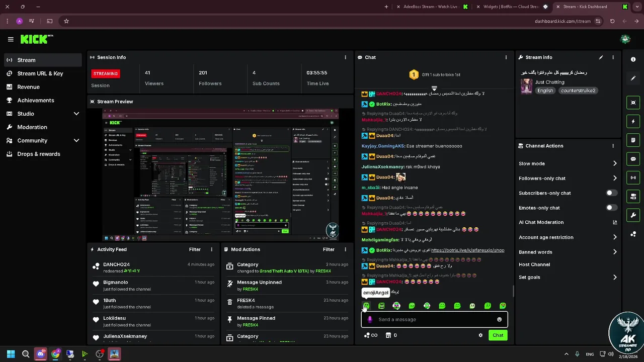The image size is (644, 362).
Task: Click the green Chat send button
Action: [x=498, y=335]
